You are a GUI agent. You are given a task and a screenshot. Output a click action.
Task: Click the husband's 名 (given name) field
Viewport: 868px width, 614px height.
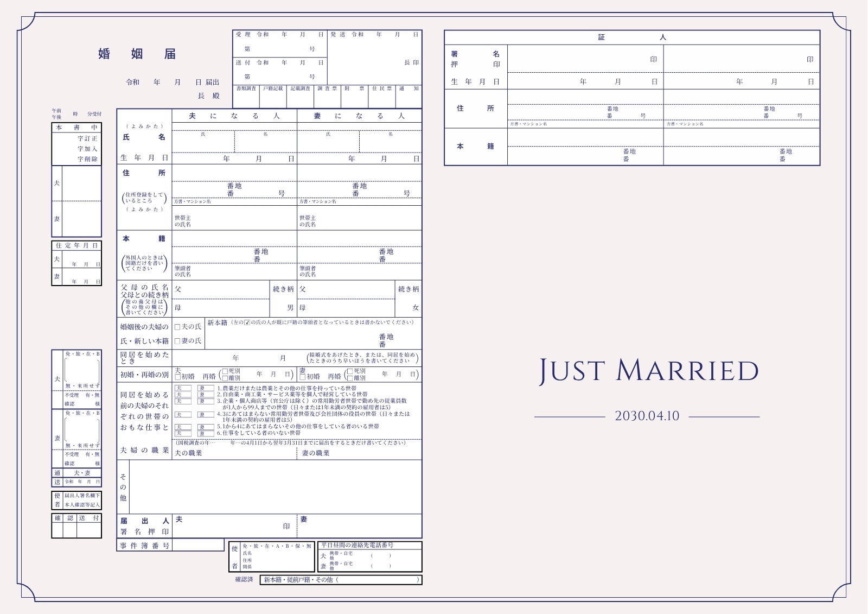click(x=266, y=142)
